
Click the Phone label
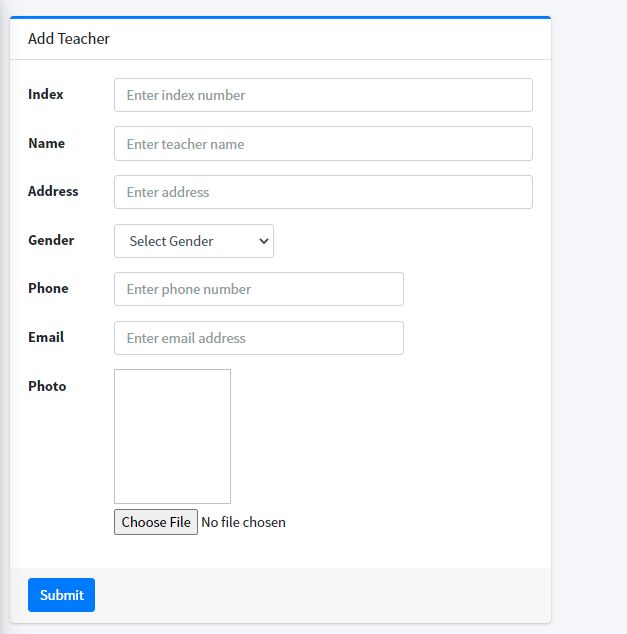pos(49,289)
